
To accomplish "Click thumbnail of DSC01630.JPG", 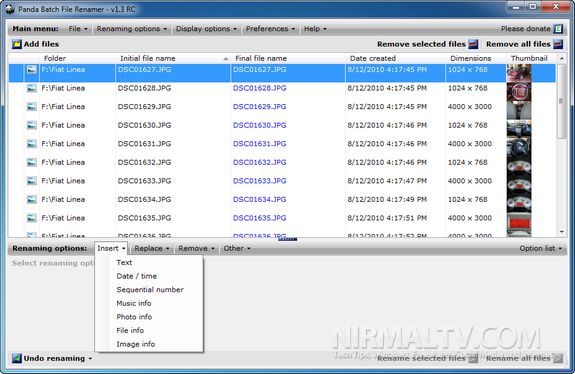I will tap(519, 129).
